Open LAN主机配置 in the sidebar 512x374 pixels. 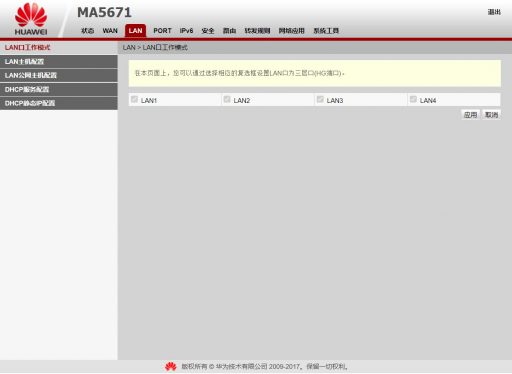coord(59,62)
